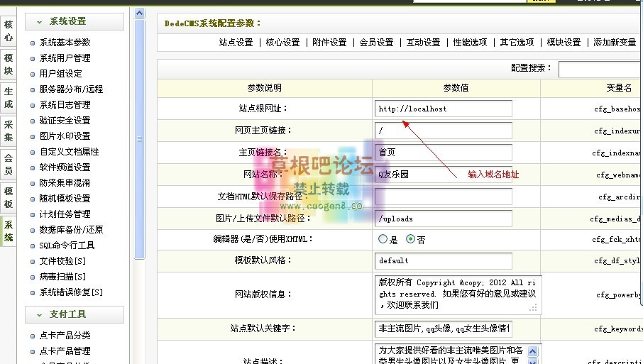Collapse the 系统设置 section header
643x364 pixels.
coord(74,22)
